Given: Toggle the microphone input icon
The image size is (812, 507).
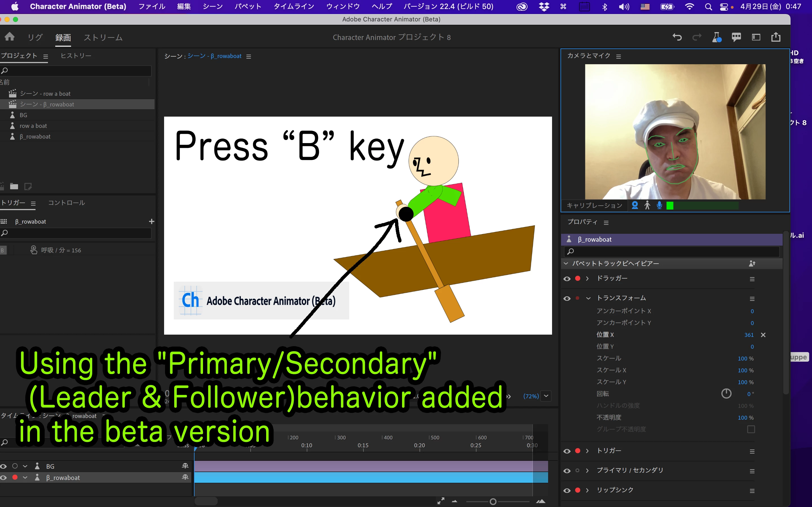Looking at the screenshot, I should point(659,205).
